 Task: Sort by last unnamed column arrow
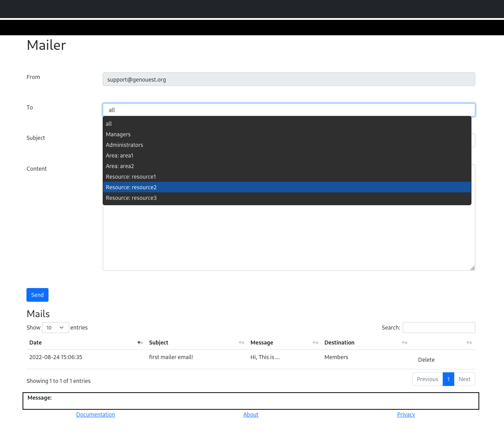click(469, 343)
